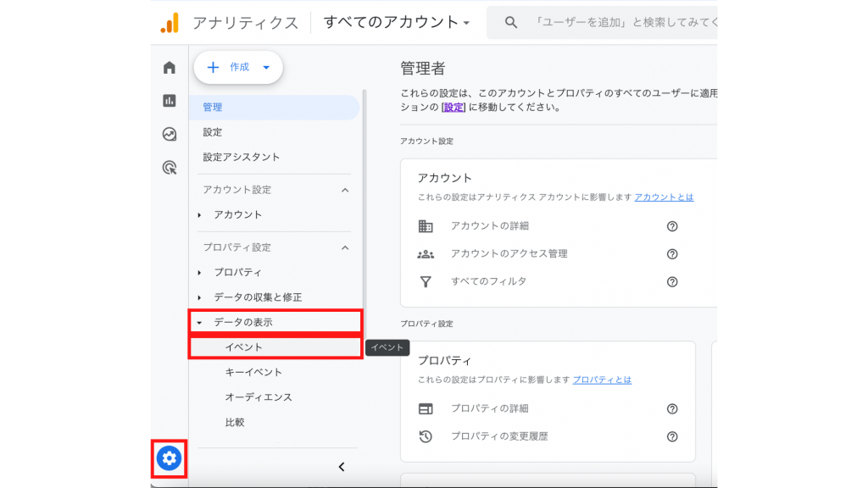Open イベント under データの表示
Viewport: 868px width, 488px height.
pyautogui.click(x=275, y=347)
